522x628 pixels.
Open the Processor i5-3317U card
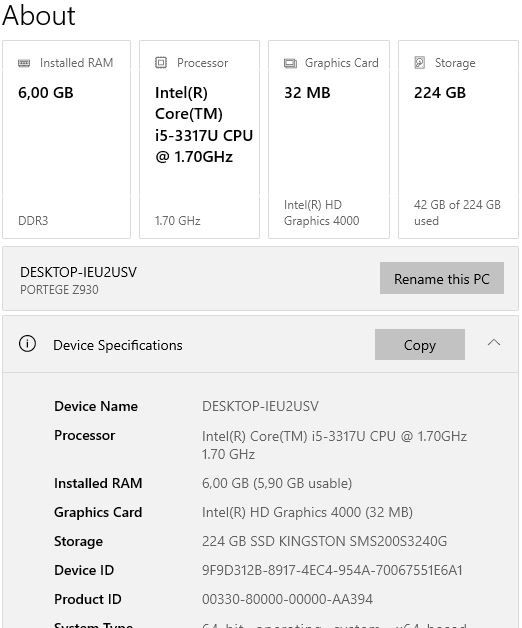click(x=200, y=139)
